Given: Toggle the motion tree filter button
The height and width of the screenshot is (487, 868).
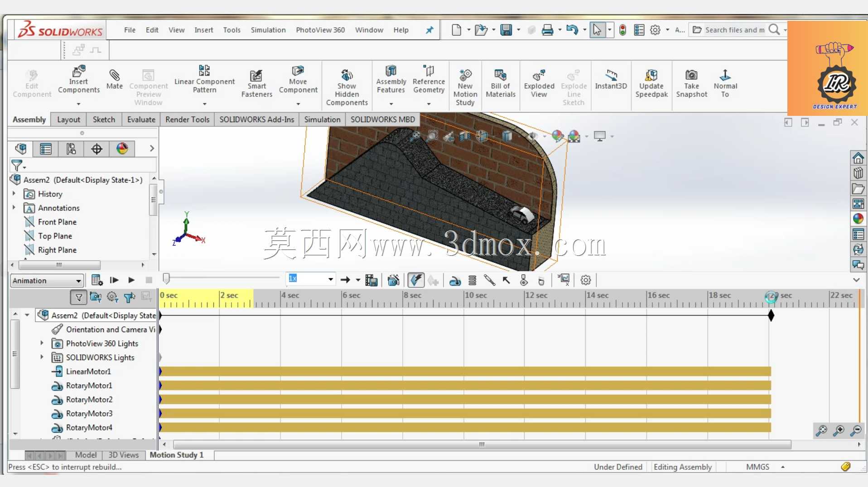Looking at the screenshot, I should (x=78, y=297).
